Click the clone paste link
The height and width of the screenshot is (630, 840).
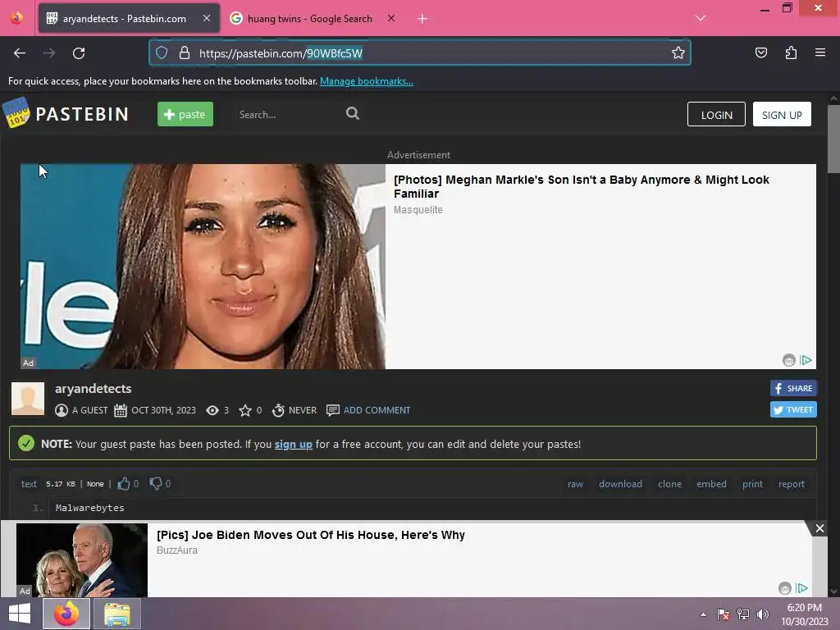point(669,484)
